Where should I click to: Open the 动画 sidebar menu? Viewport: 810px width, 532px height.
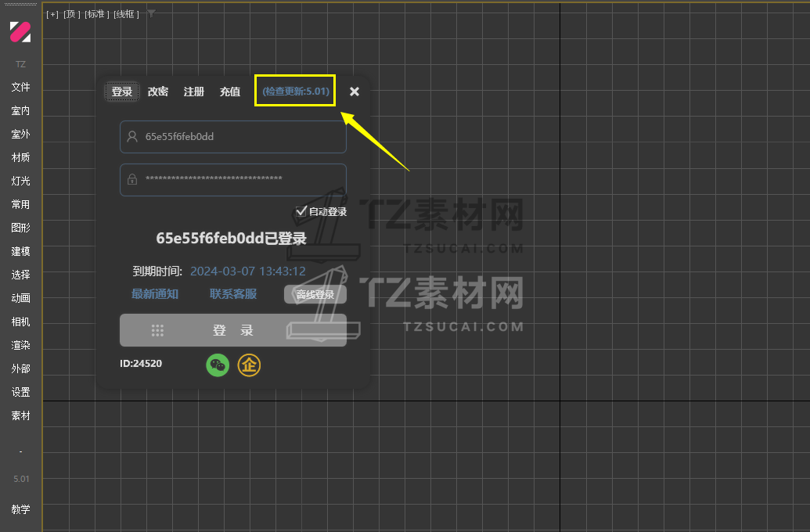(x=20, y=298)
